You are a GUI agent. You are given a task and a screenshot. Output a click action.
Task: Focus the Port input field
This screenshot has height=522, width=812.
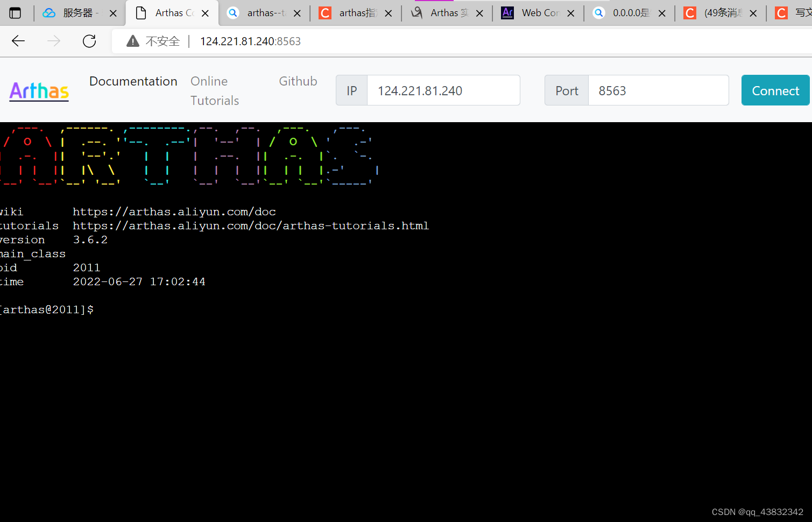tap(658, 90)
